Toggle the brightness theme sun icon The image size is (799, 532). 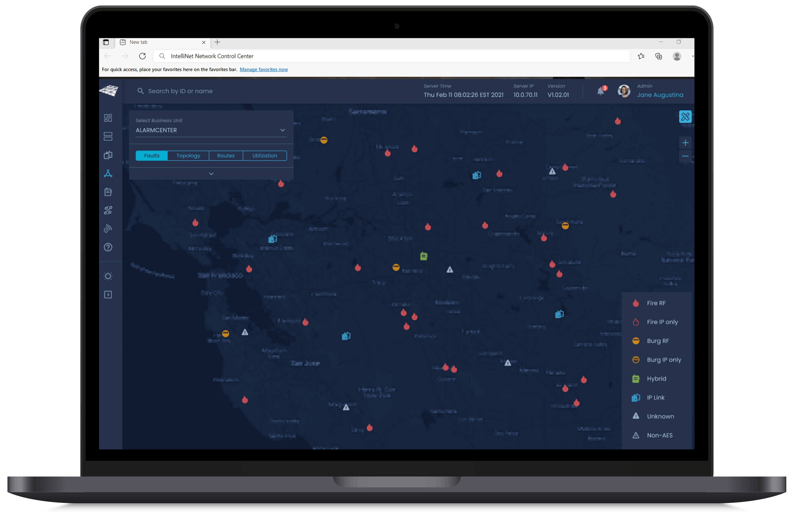coord(108,276)
